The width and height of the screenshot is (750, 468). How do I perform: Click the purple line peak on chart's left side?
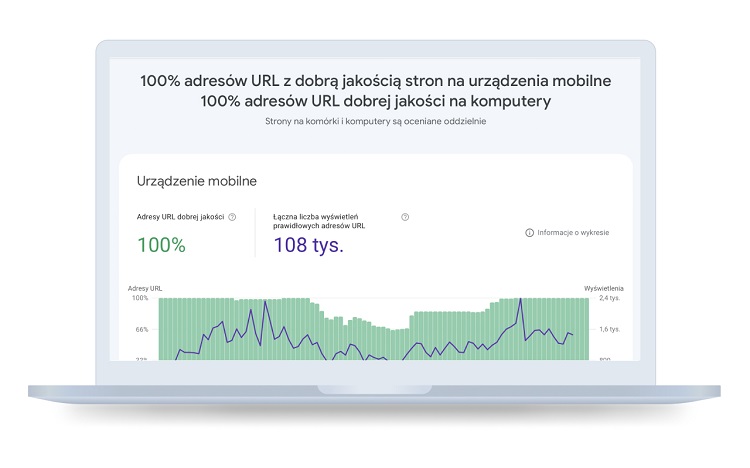[265, 303]
